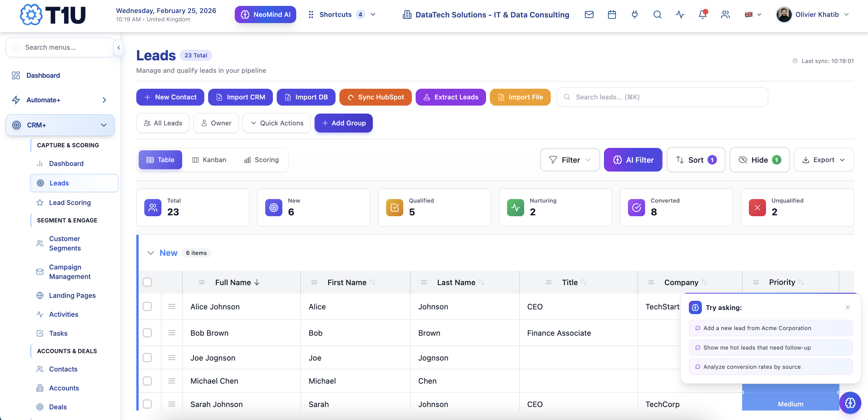
Task: Open the mail envelope icon in header
Action: [589, 14]
